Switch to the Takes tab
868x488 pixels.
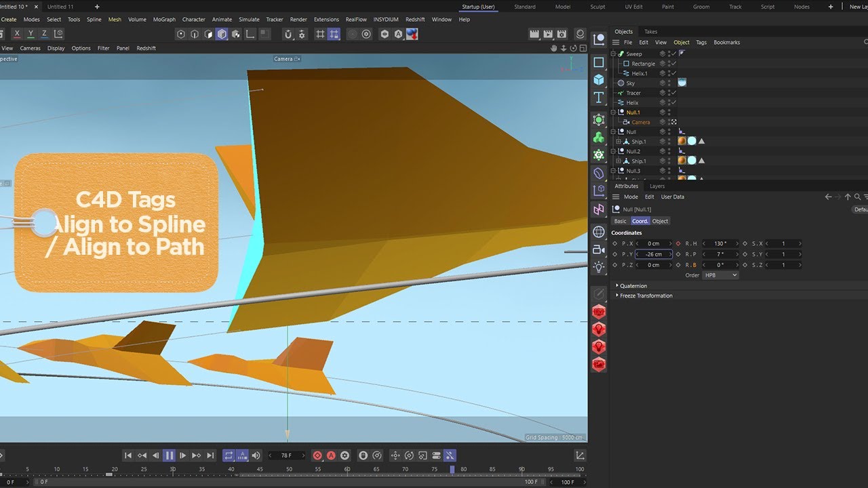[651, 32]
